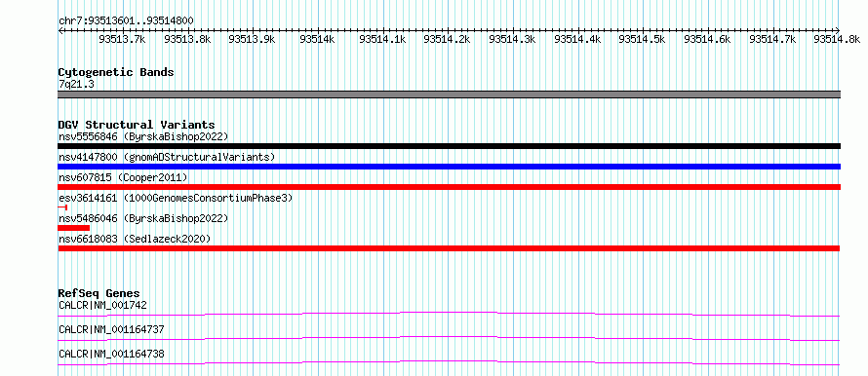Open variant nsv5556846 (ByrskaBishop2022) label

point(143,136)
